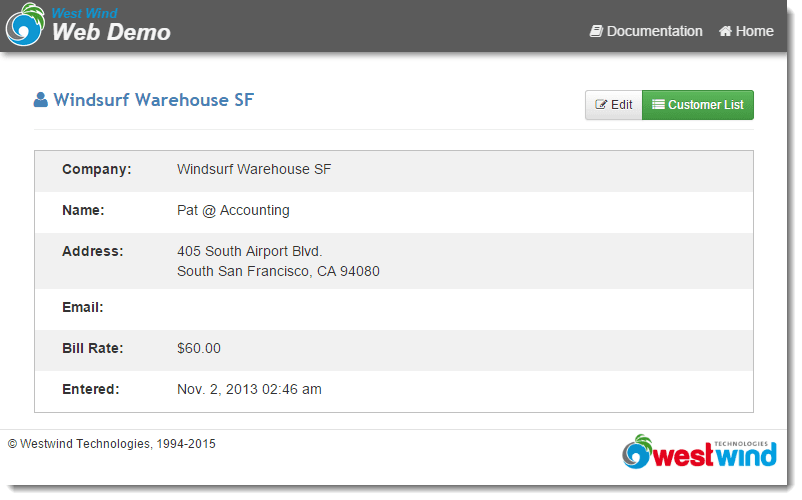Click the 405 South Airport Blvd. address line
Viewport: 802px width, 500px height.
[249, 251]
